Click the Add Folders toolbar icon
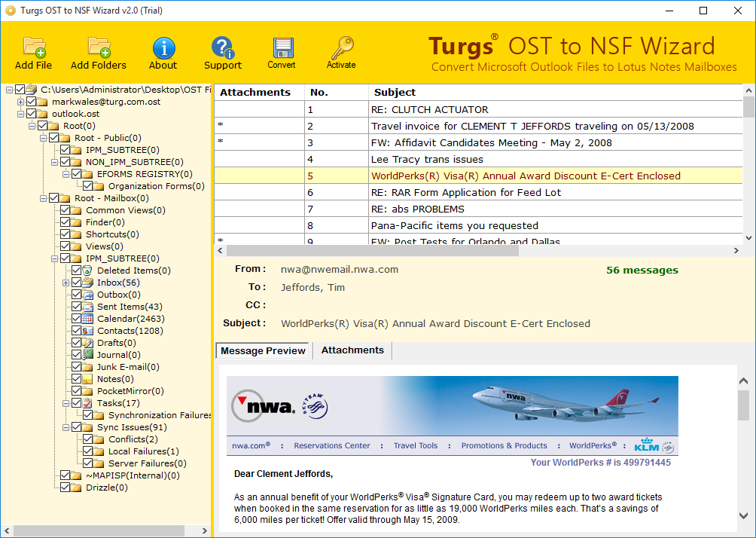 point(99,47)
